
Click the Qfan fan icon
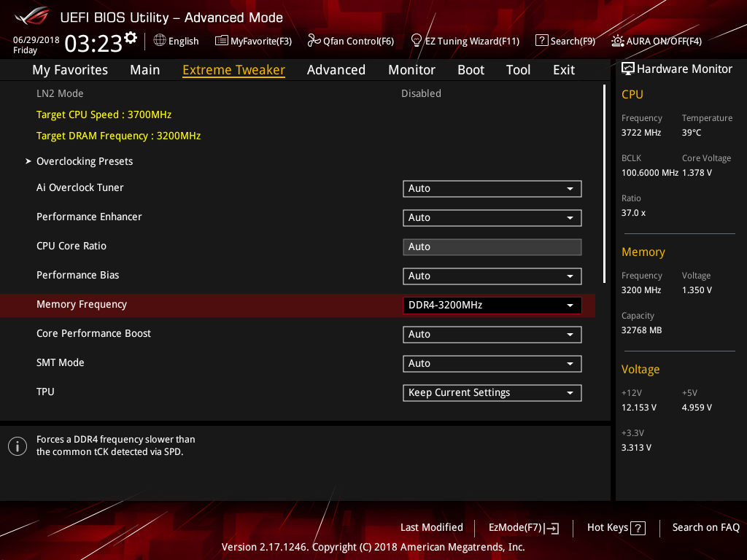[314, 41]
